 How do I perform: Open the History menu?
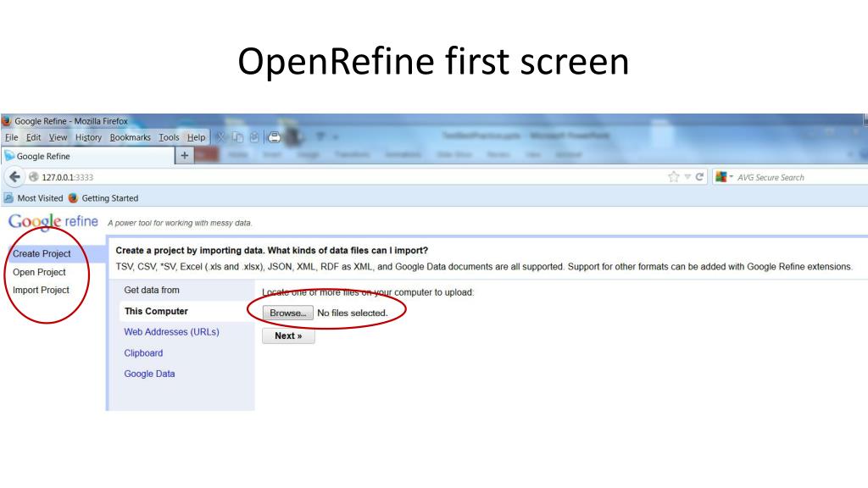point(88,137)
